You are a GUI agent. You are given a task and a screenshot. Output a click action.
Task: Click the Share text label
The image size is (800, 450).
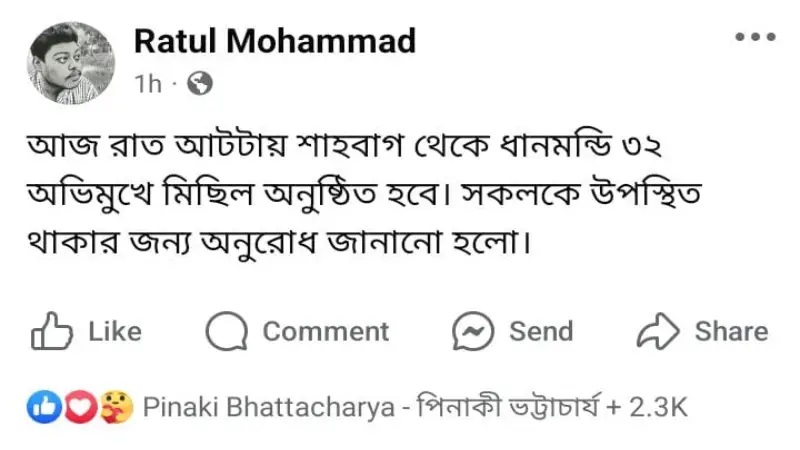(732, 331)
